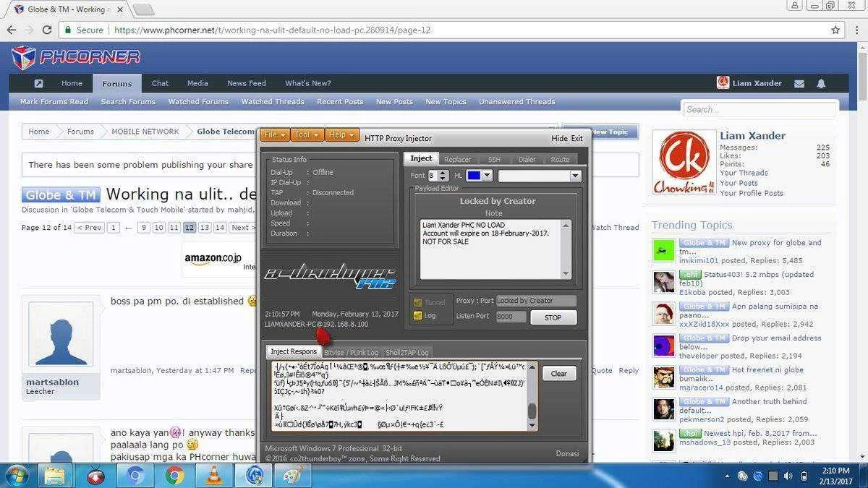The width and height of the screenshot is (868, 488).
Task: Toggle the Tunnel checkbox
Action: [417, 302]
